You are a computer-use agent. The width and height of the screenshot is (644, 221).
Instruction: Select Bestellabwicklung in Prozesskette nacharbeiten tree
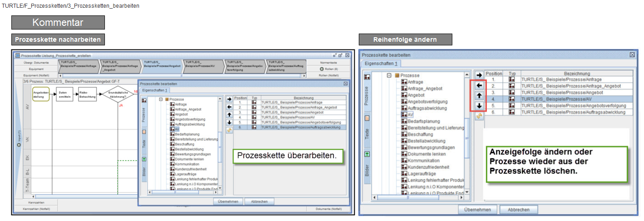tap(189, 149)
